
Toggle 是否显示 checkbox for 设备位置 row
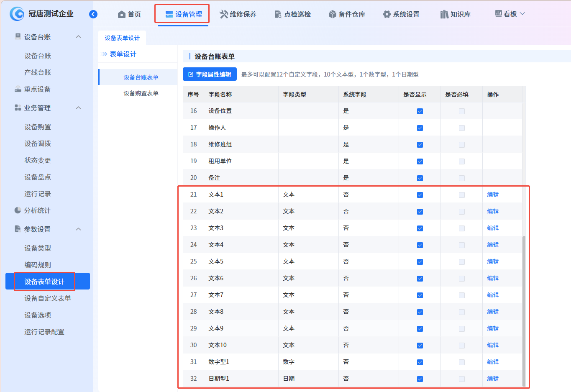(420, 111)
